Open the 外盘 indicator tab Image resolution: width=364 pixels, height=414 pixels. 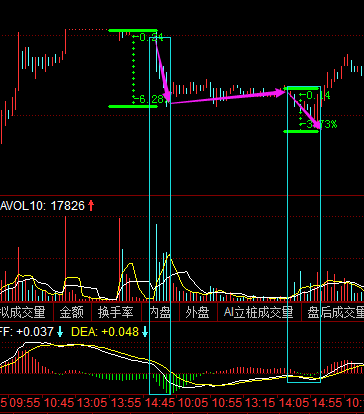point(198,312)
